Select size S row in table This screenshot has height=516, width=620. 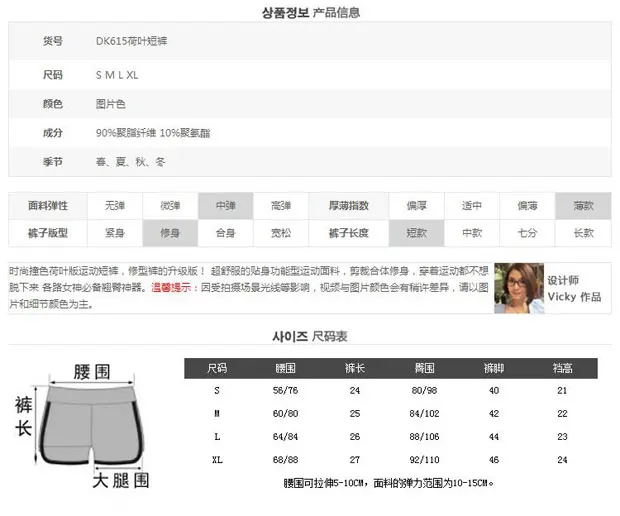391,391
